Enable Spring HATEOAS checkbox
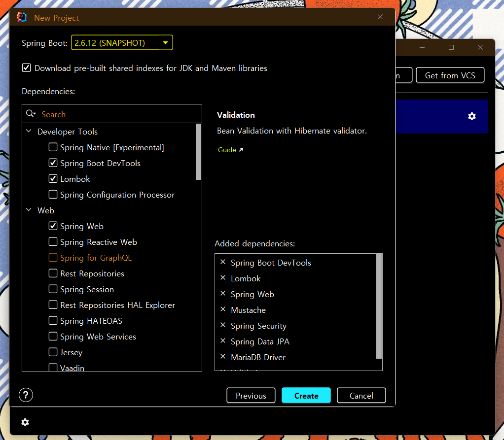504x440 pixels. pos(53,320)
